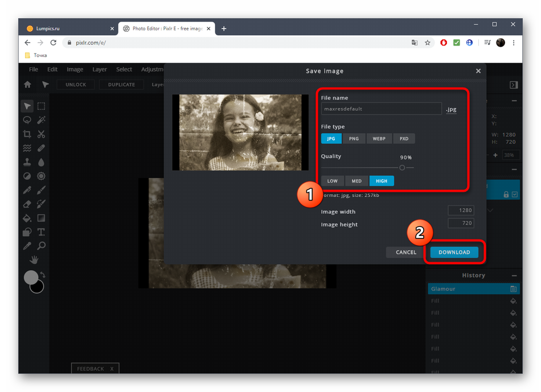Click the Quality slider handle

pos(402,167)
